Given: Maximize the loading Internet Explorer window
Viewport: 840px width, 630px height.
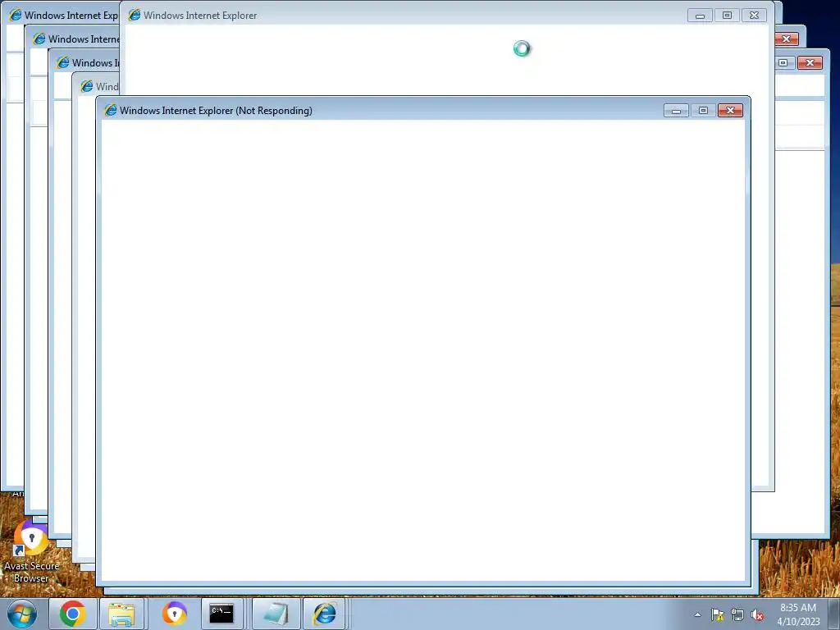Looking at the screenshot, I should tap(727, 16).
